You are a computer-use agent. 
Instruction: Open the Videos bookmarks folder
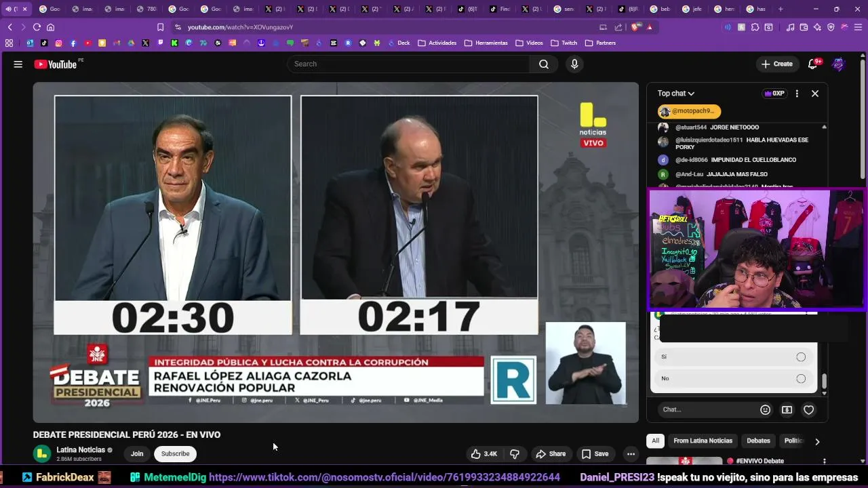tap(530, 43)
